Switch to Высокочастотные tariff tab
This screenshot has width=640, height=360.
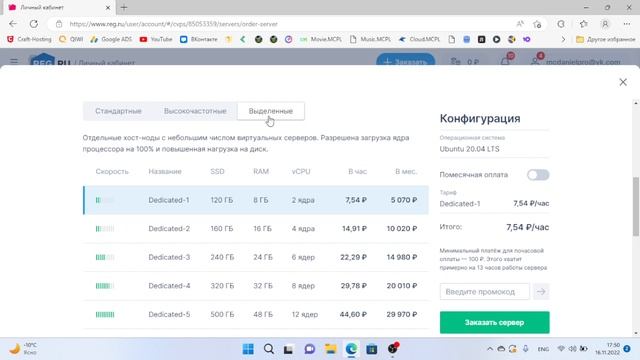click(x=195, y=111)
